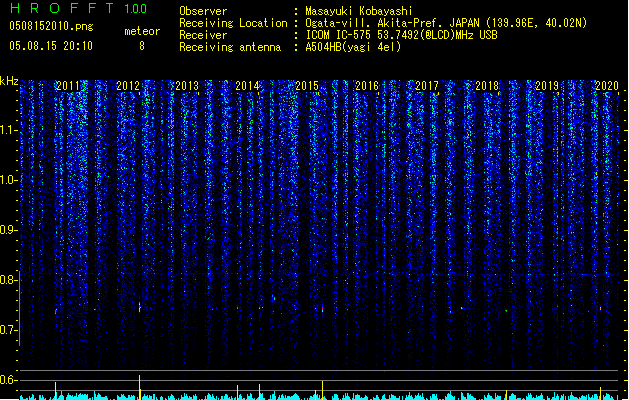Click the 2019 time marker label
Screen dimensions: 629x400
547,85
